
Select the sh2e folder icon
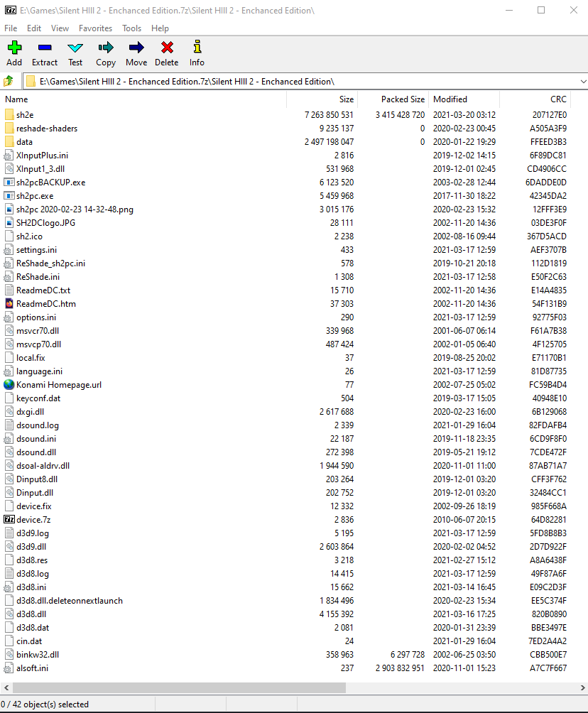(x=9, y=114)
